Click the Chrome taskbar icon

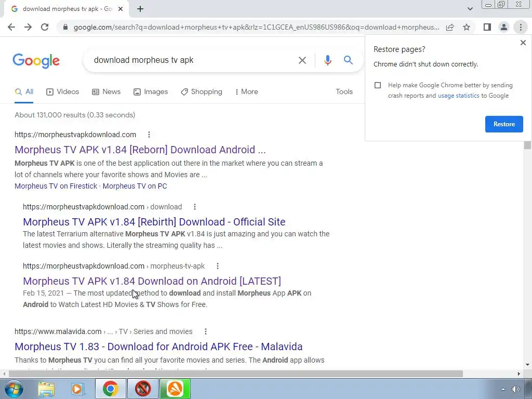click(110, 389)
